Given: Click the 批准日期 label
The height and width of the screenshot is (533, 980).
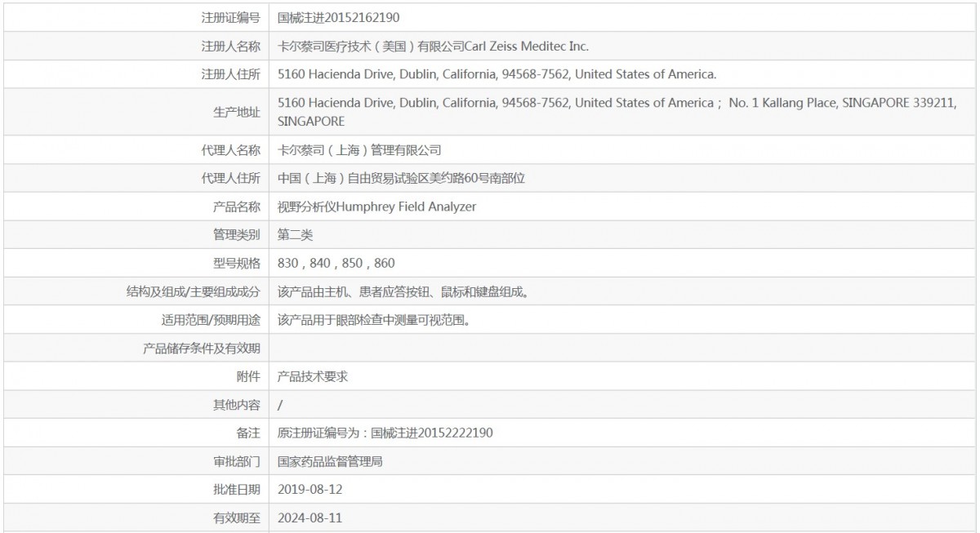Looking at the screenshot, I should coord(237,489).
